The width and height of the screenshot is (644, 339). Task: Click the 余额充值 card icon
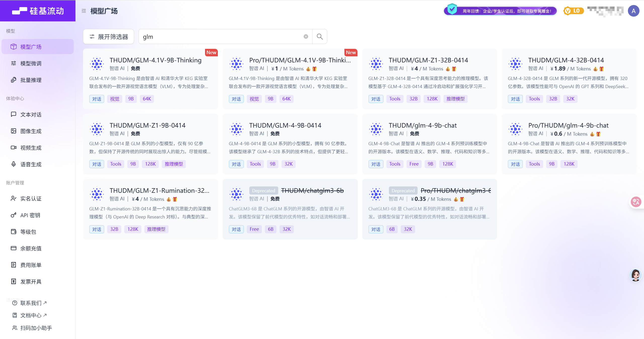(x=14, y=248)
